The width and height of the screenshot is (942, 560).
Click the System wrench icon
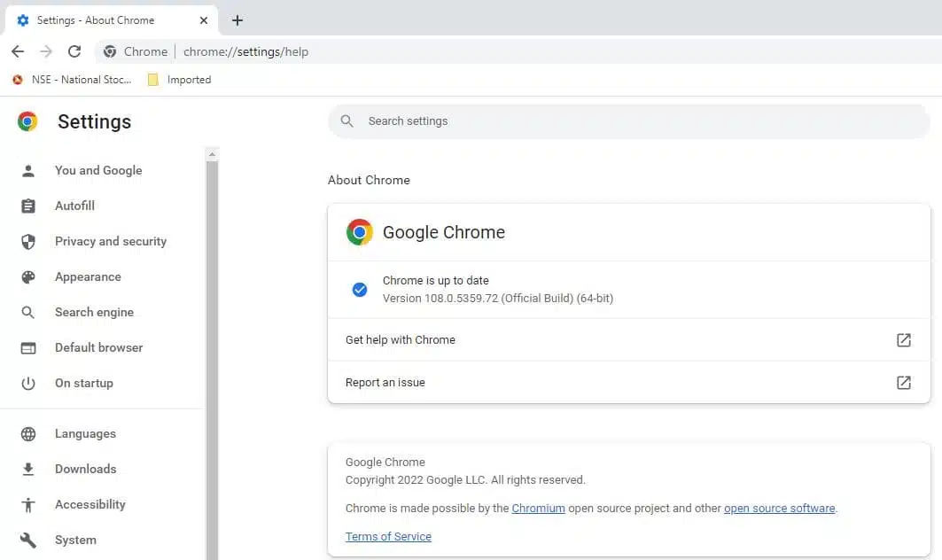[x=28, y=541]
